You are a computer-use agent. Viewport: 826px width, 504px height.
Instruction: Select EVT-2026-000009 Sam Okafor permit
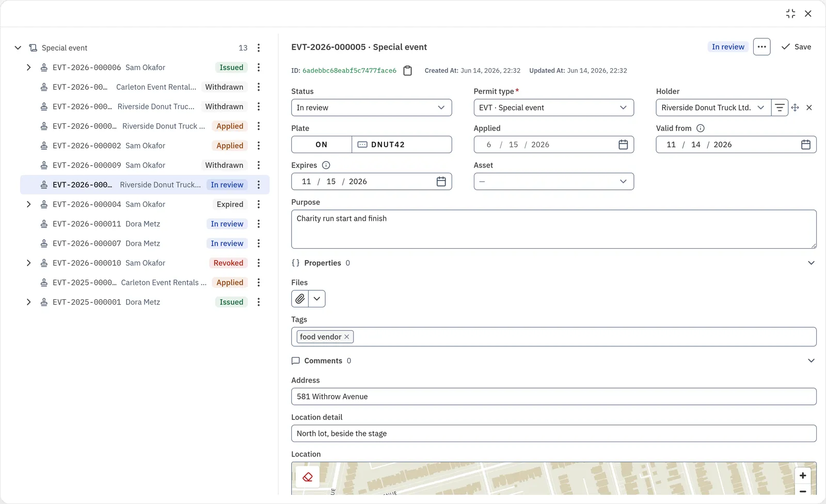coord(145,166)
